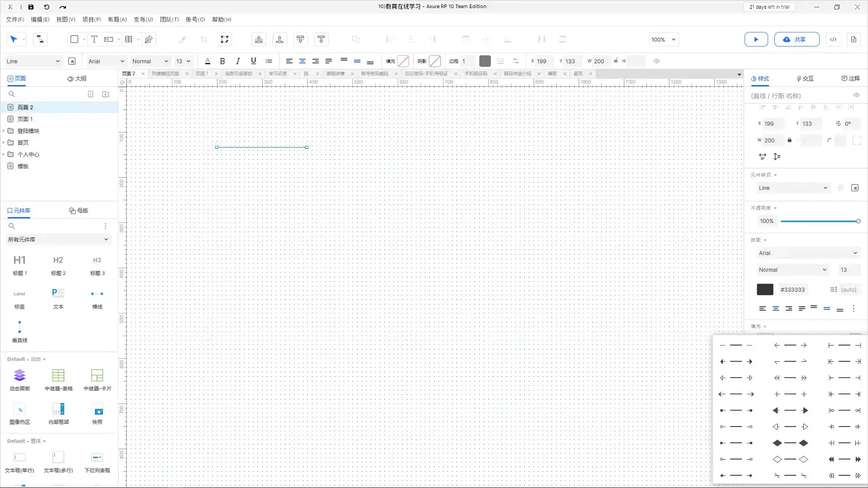This screenshot has width=868, height=488.
Task: Select the Pen drawing tool
Action: pyautogui.click(x=149, y=39)
